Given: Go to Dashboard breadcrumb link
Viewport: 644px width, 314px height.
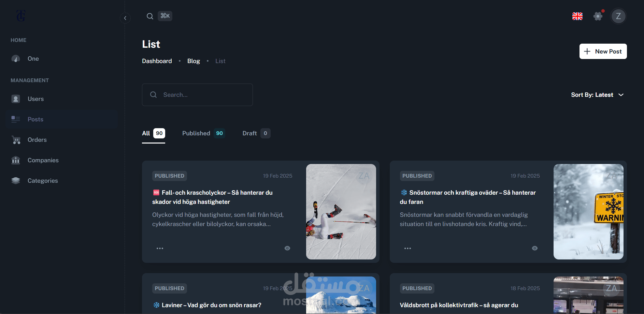Looking at the screenshot, I should [x=157, y=61].
